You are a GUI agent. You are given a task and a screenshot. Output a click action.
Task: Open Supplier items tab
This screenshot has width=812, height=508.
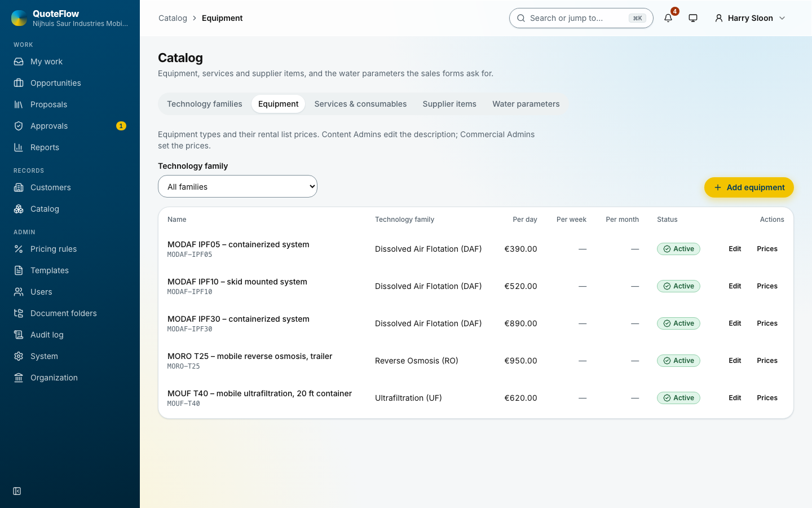click(x=449, y=104)
